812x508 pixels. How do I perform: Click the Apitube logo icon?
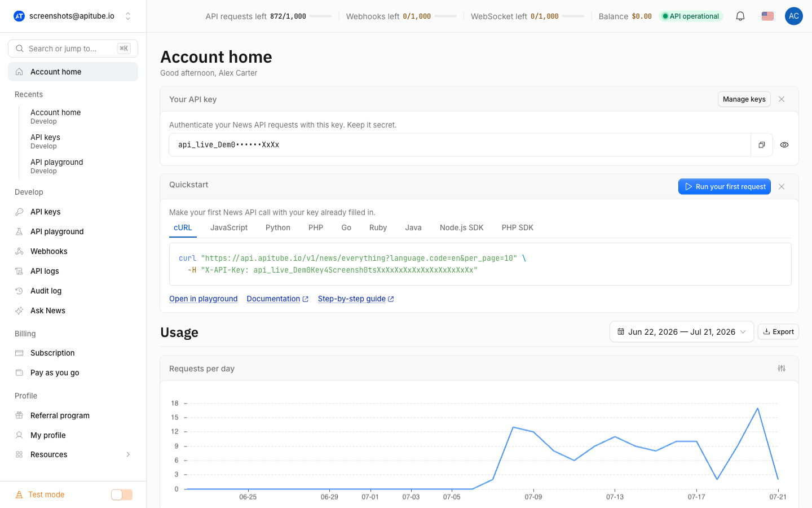click(19, 16)
